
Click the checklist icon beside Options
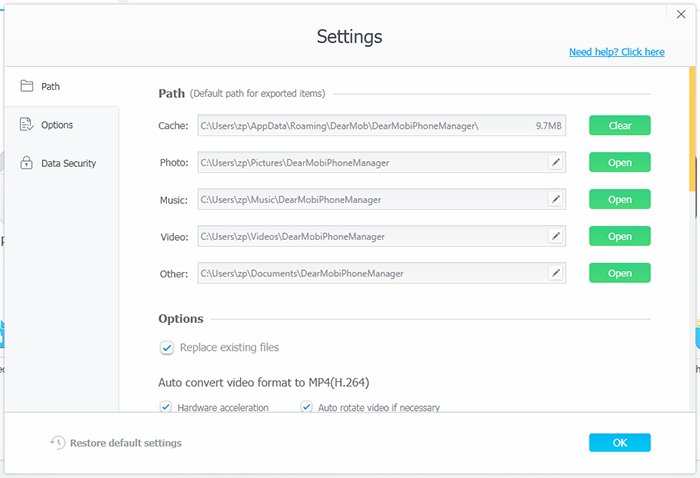tap(26, 124)
